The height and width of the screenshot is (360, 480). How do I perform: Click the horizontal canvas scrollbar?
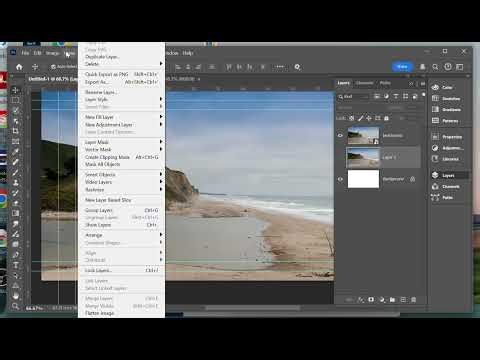coord(252,308)
